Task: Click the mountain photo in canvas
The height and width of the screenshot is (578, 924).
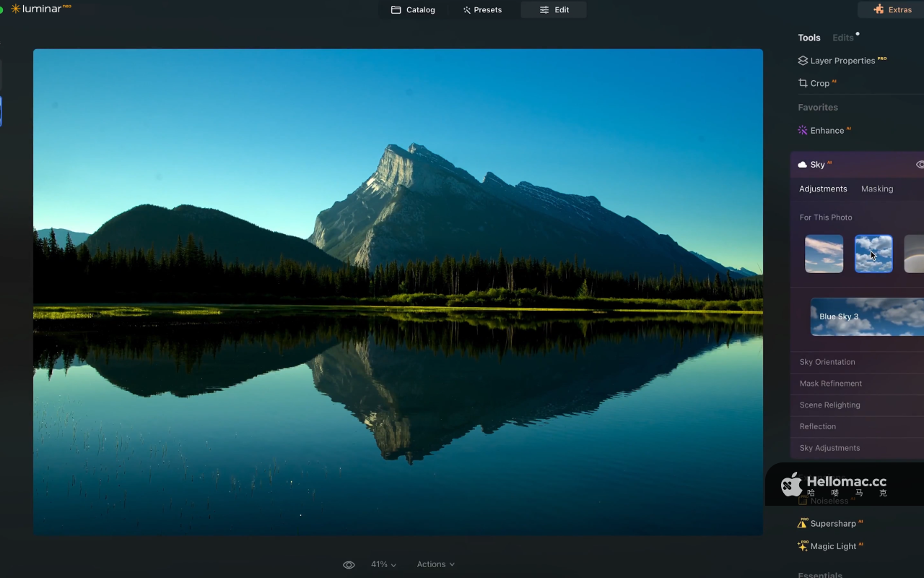Action: click(x=398, y=292)
